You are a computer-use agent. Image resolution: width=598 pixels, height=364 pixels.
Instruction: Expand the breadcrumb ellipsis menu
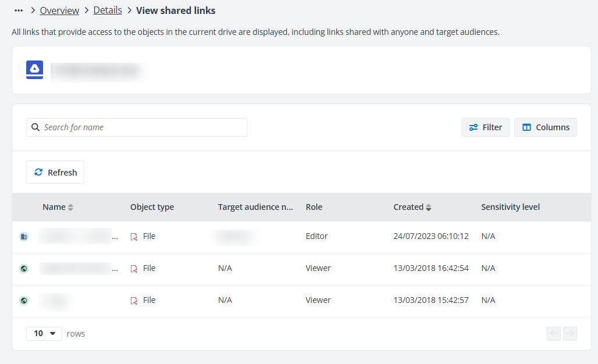19,10
